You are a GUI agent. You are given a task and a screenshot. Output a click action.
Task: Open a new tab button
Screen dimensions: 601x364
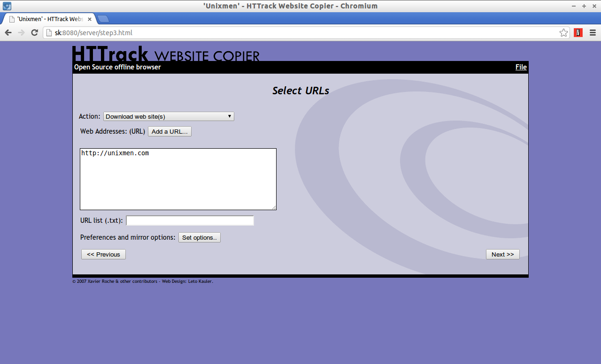103,19
